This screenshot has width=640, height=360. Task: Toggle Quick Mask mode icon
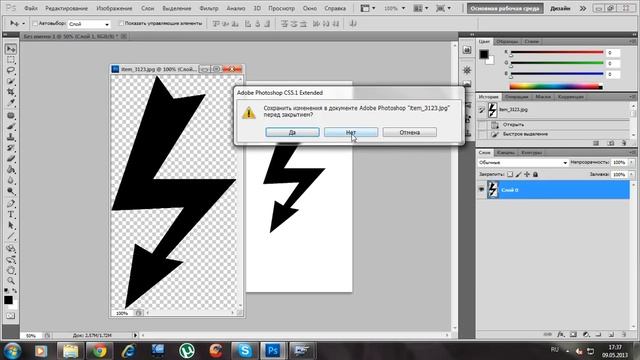[11, 316]
